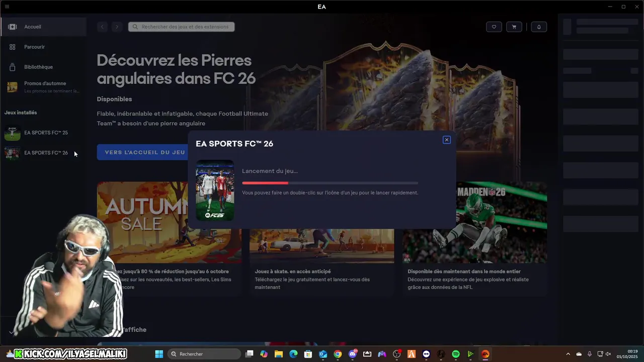
Task: Select EA SPORTS FC 25 in installed games
Action: coord(43,133)
